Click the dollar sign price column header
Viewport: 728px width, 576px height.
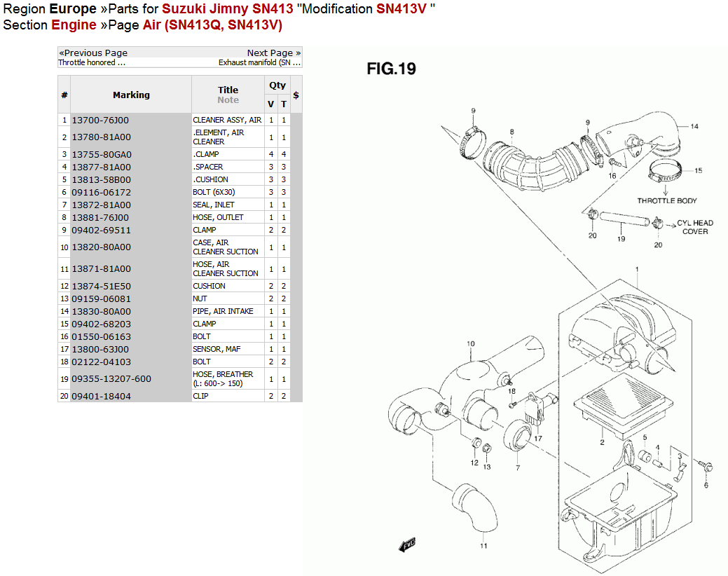[x=296, y=95]
